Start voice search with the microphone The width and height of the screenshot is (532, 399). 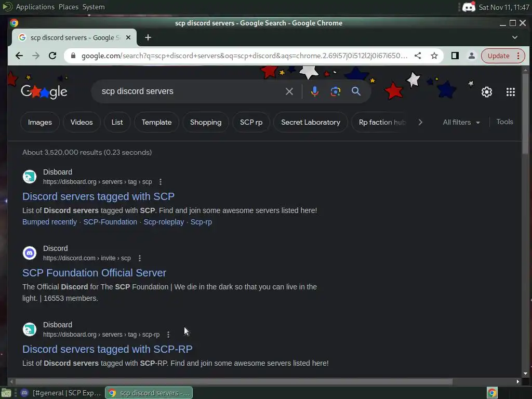[x=314, y=91]
